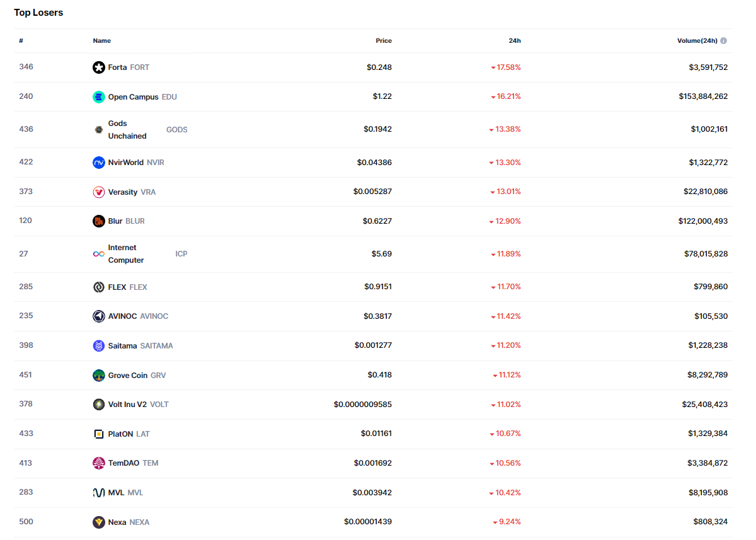Click the MVL coin logo
The height and width of the screenshot is (540, 756).
tap(99, 493)
